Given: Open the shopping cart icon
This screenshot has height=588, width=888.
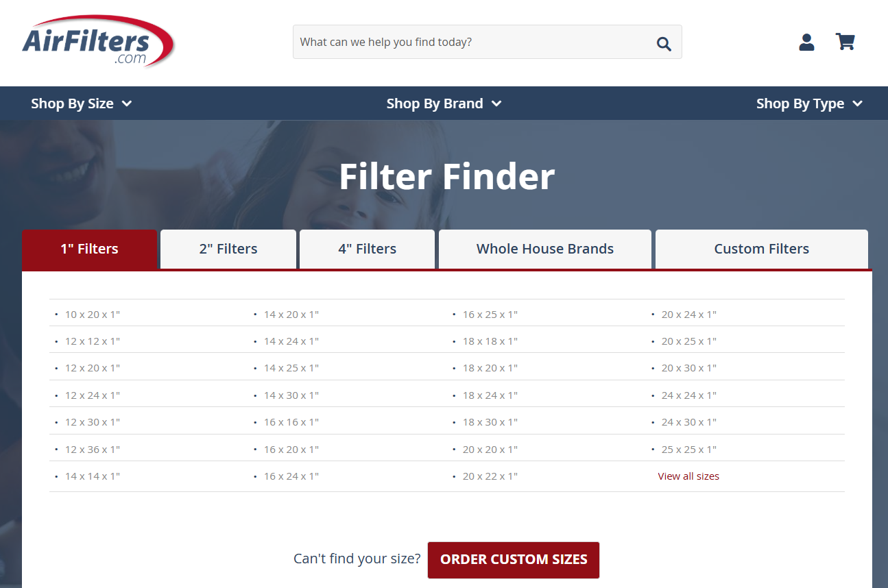Looking at the screenshot, I should click(x=845, y=42).
